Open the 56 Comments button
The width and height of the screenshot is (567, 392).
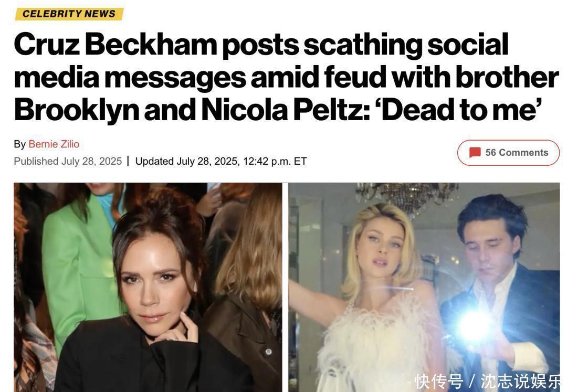[508, 153]
